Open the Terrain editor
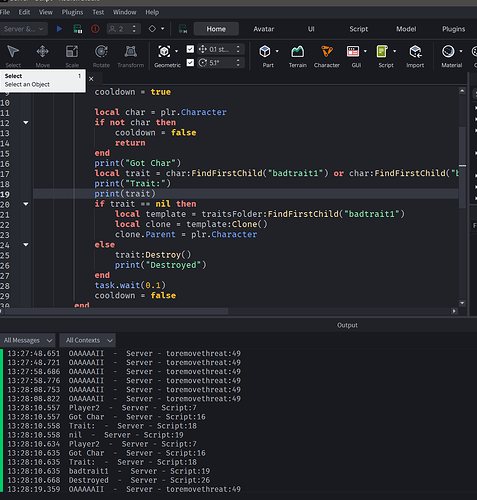This screenshot has height=500, width=477. pos(298,56)
